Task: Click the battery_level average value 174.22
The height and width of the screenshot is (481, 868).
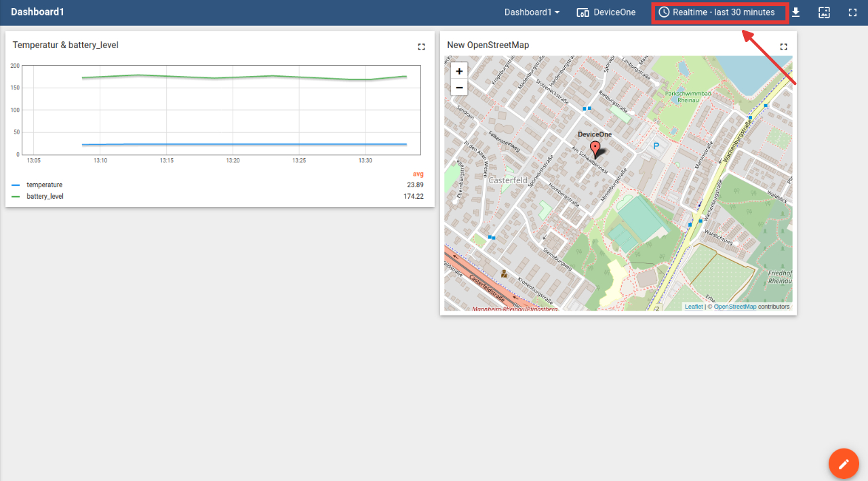Action: pyautogui.click(x=414, y=196)
